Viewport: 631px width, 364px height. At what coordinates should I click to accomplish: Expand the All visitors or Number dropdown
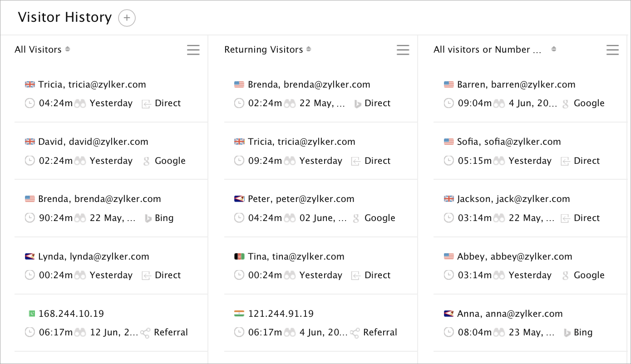coord(553,49)
